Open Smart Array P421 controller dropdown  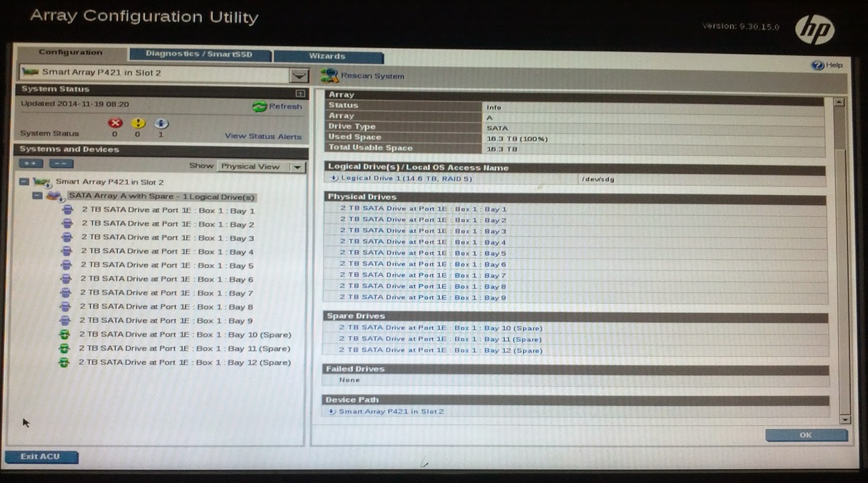coord(299,75)
